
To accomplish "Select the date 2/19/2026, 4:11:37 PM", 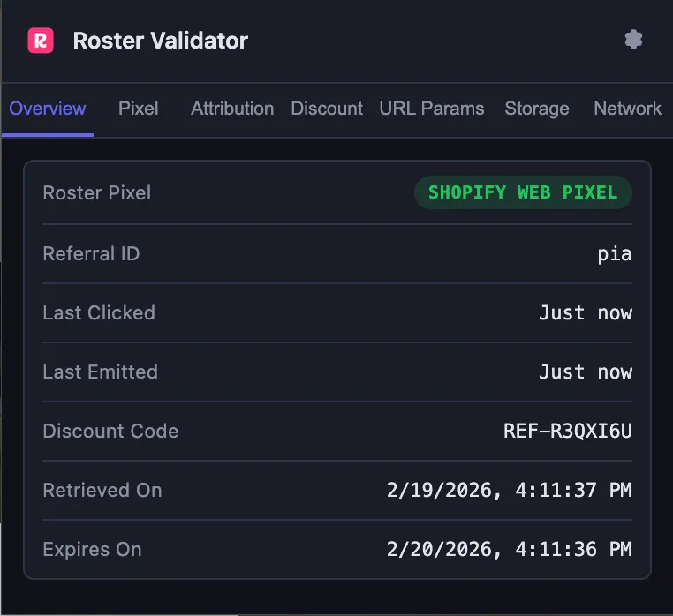I will click(x=509, y=491).
